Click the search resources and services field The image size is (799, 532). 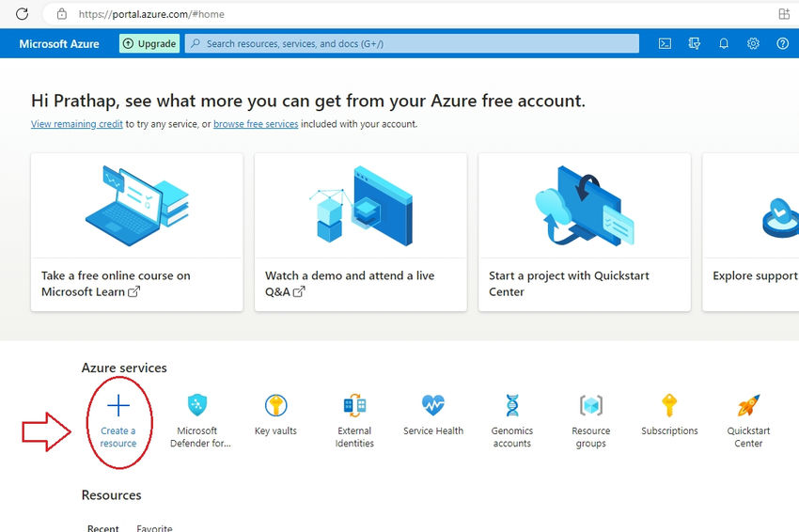pos(412,43)
